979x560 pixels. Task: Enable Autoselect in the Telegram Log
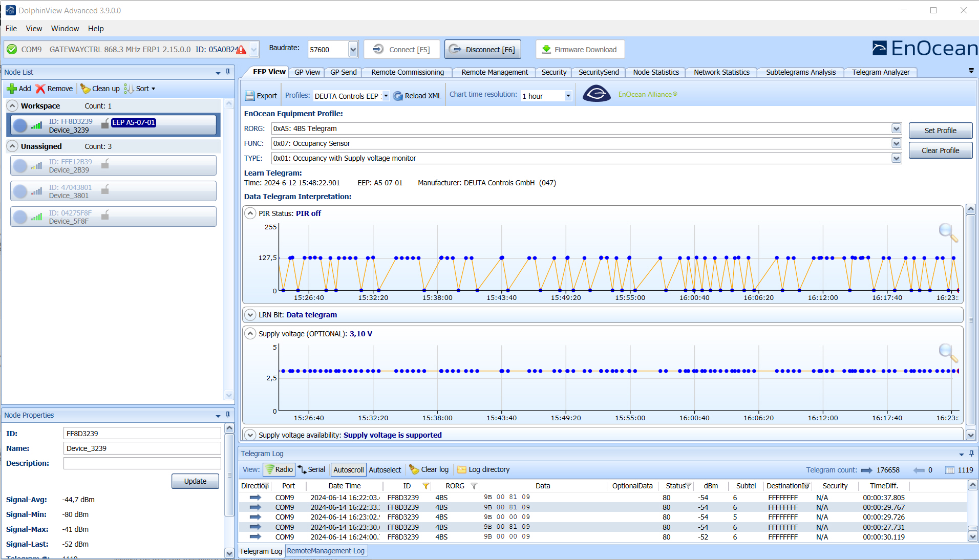(x=385, y=469)
